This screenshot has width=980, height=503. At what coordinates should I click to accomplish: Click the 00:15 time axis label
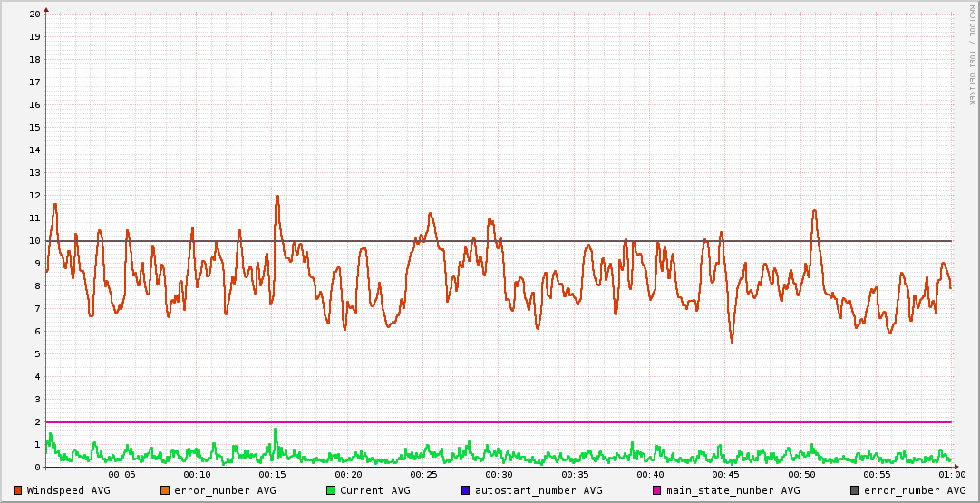[x=273, y=475]
